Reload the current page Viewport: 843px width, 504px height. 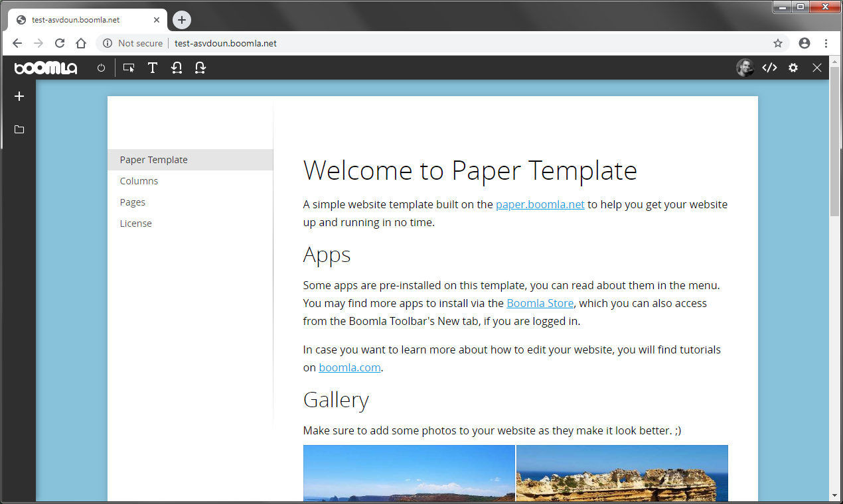60,43
